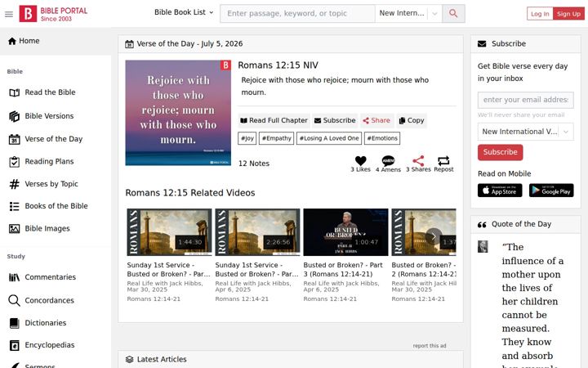The width and height of the screenshot is (588, 368).
Task: Click the Bible Portal logo
Action: click(x=53, y=14)
